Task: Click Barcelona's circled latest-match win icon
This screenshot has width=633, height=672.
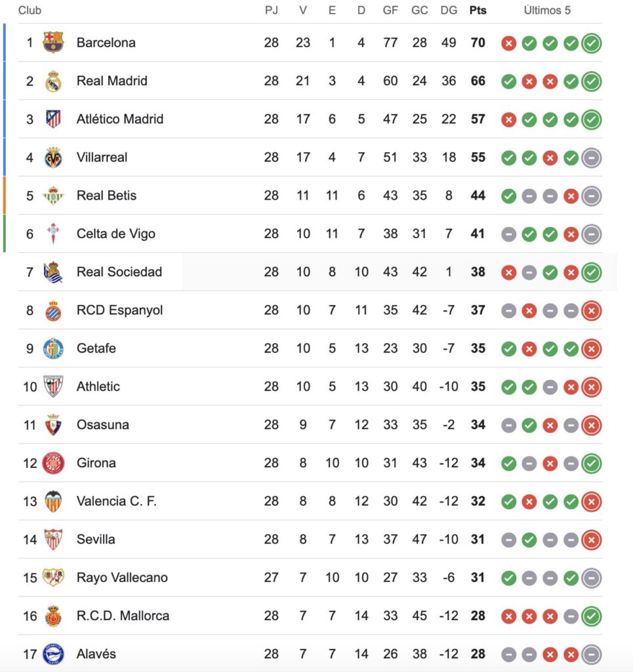Action: (x=591, y=43)
